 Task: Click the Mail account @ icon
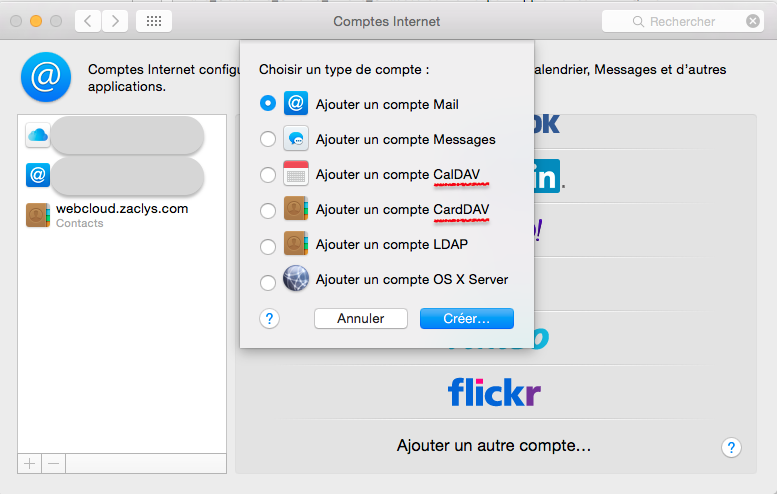295,103
